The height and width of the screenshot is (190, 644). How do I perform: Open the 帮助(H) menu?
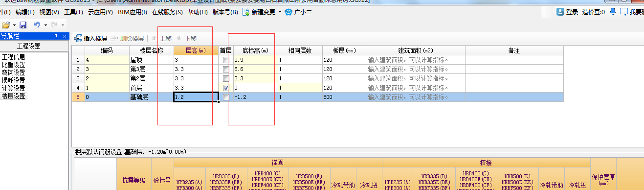pyautogui.click(x=198, y=12)
